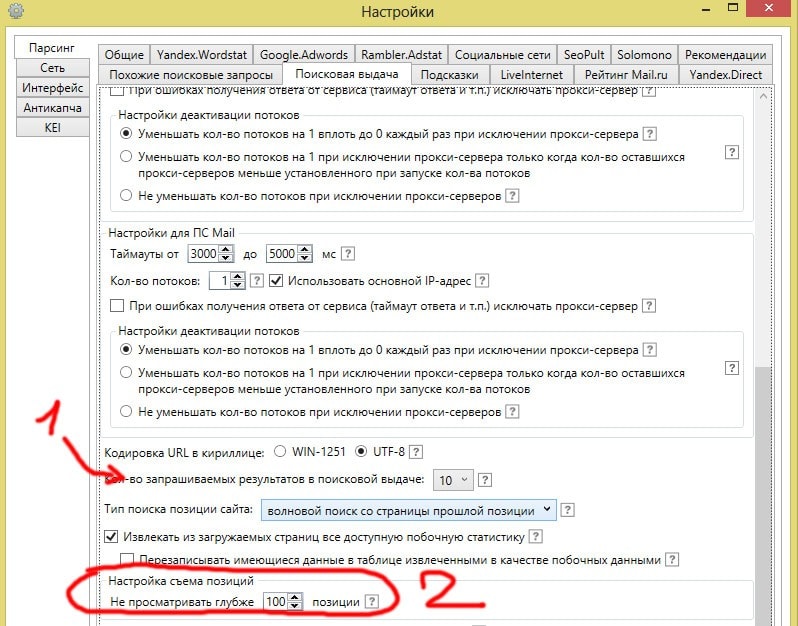798x626 pixels.
Task: Increase 'Не просматривать глубже' positions value
Action: [x=295, y=597]
